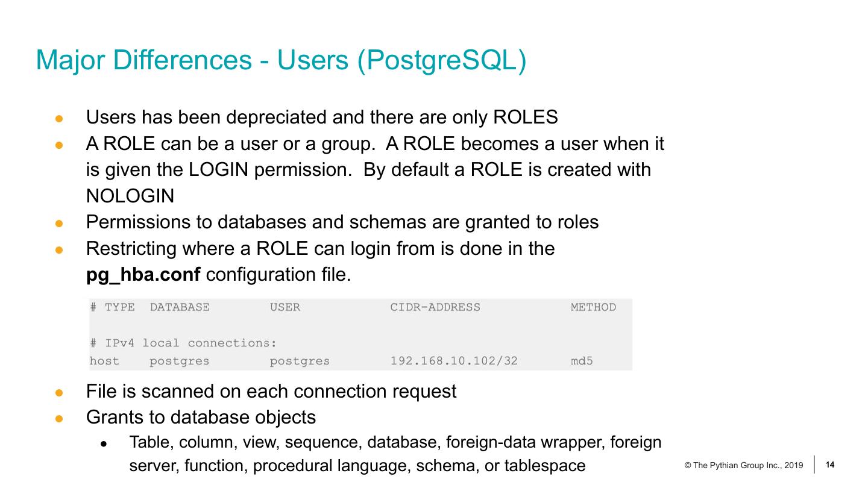Click the 'CIDR-ADDRESS' column header in code block
This screenshot has height=488, width=868.
click(435, 307)
